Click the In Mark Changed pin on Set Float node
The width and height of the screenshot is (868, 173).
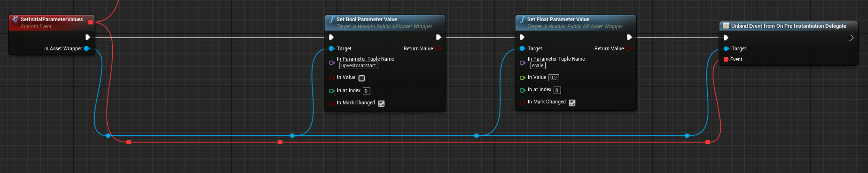coord(522,102)
